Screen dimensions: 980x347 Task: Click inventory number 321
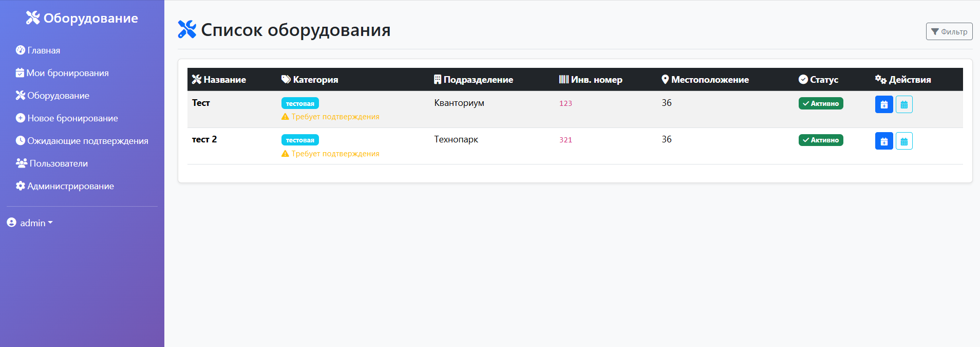coord(566,140)
